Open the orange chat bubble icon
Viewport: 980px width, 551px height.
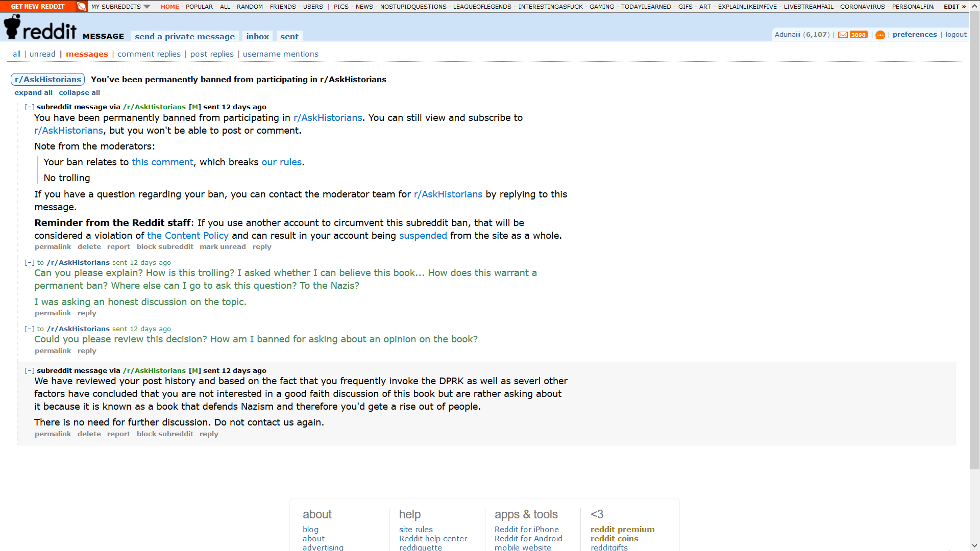880,35
